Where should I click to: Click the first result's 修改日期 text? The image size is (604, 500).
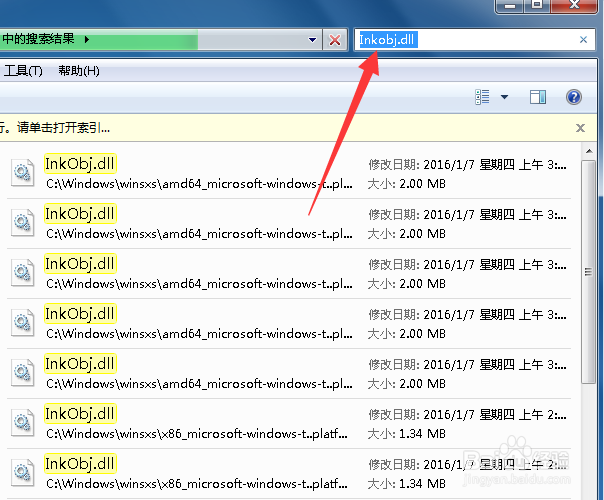(x=467, y=165)
